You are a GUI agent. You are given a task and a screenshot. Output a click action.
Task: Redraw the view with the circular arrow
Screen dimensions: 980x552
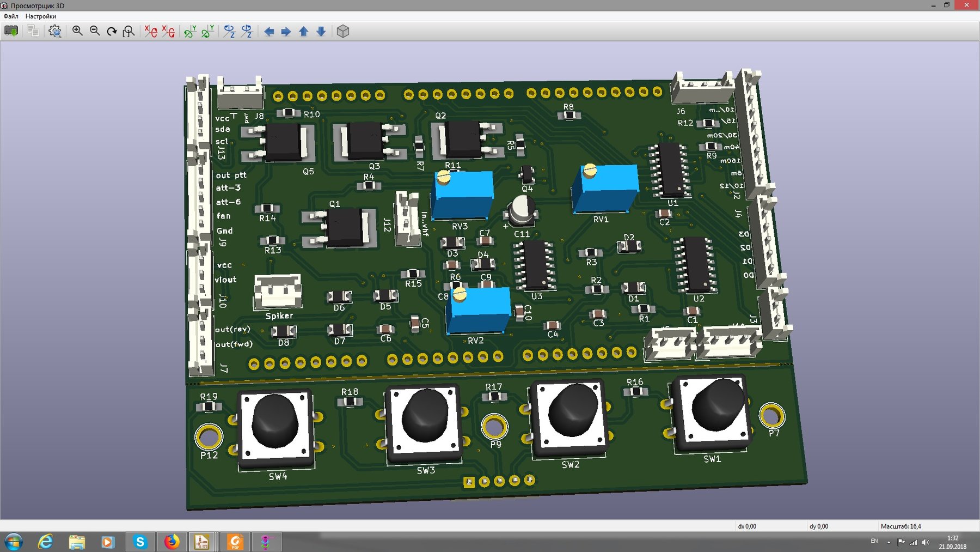112,31
